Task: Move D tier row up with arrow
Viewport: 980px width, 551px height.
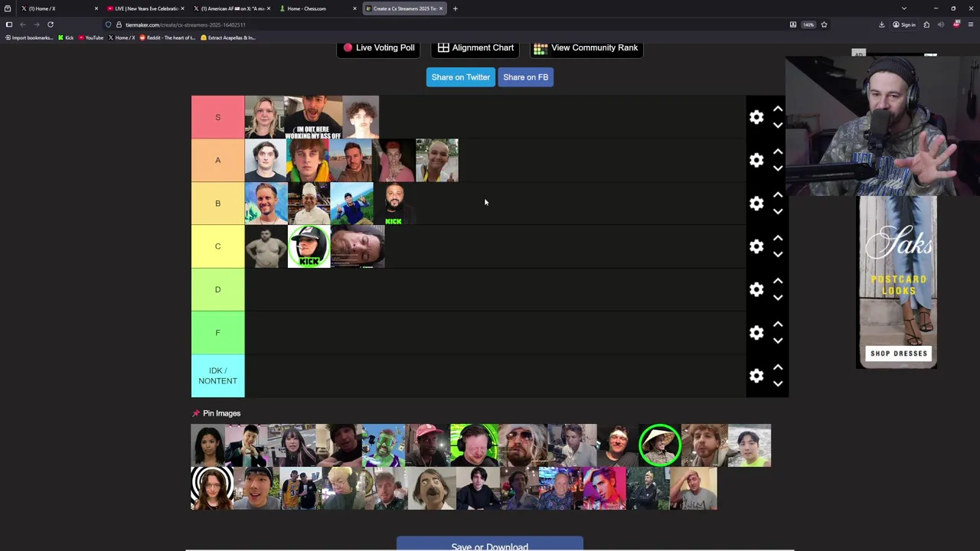Action: tap(778, 281)
